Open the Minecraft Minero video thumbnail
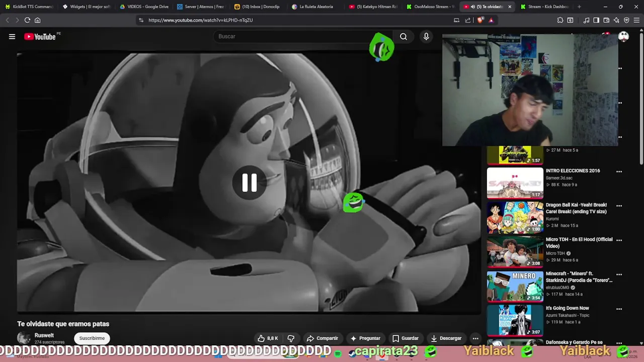The image size is (644, 362). (x=515, y=286)
